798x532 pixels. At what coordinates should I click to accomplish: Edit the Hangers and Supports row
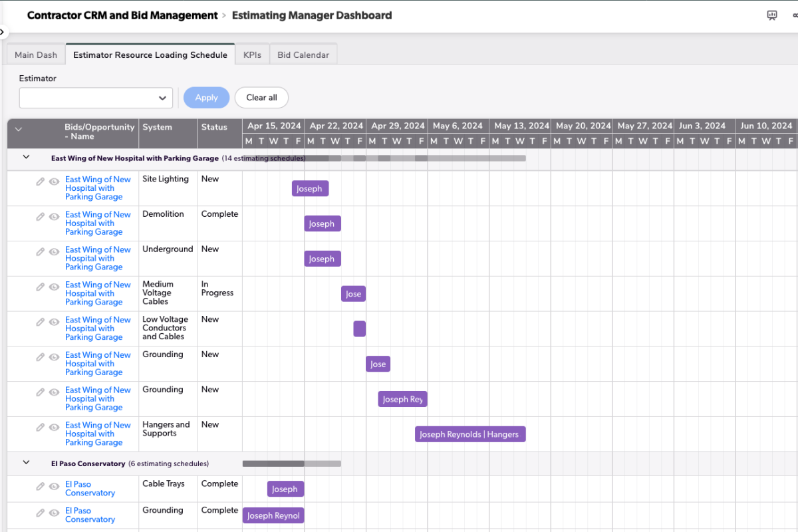[41, 427]
